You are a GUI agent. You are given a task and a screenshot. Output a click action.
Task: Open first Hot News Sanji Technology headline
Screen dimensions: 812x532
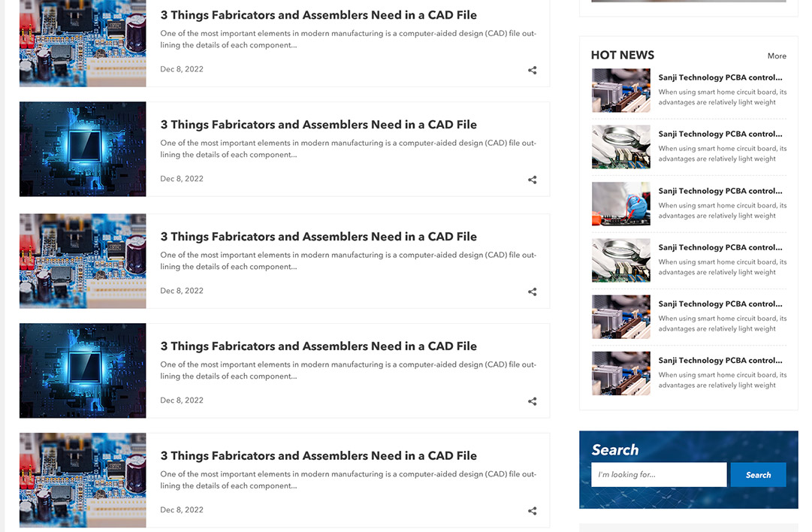pyautogui.click(x=720, y=77)
